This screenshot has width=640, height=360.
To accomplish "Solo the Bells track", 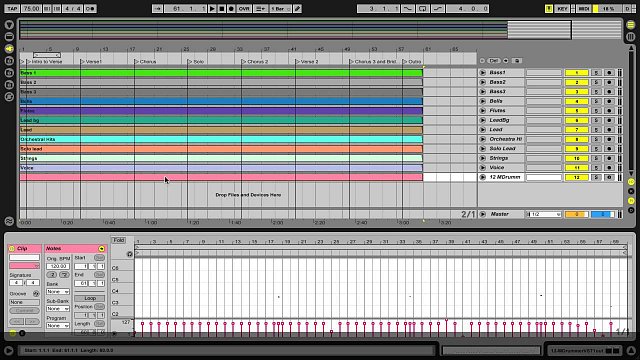I will click(596, 101).
